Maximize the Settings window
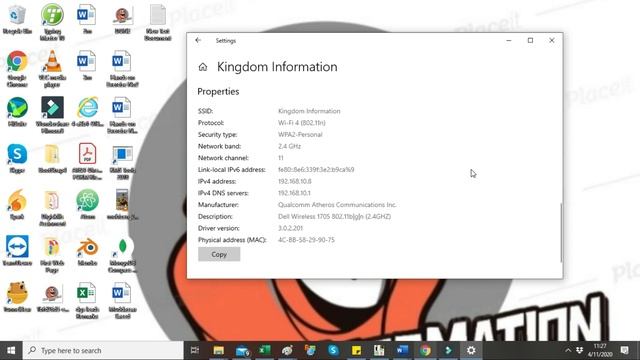This screenshot has height=360, width=640. 530,40
